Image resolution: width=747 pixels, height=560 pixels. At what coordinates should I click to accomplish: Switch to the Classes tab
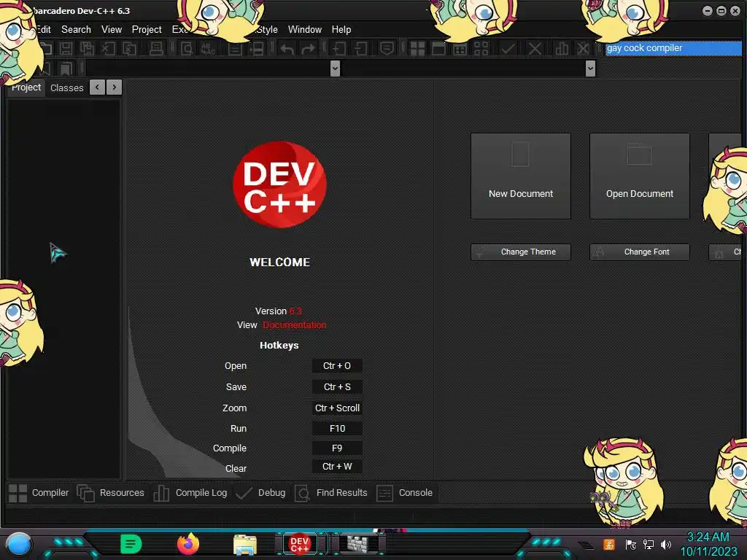(66, 87)
